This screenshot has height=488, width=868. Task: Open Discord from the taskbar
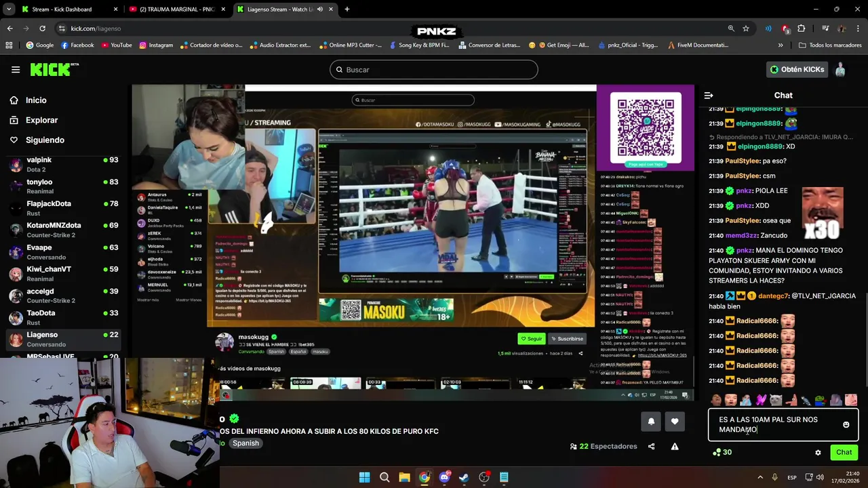pos(444,477)
